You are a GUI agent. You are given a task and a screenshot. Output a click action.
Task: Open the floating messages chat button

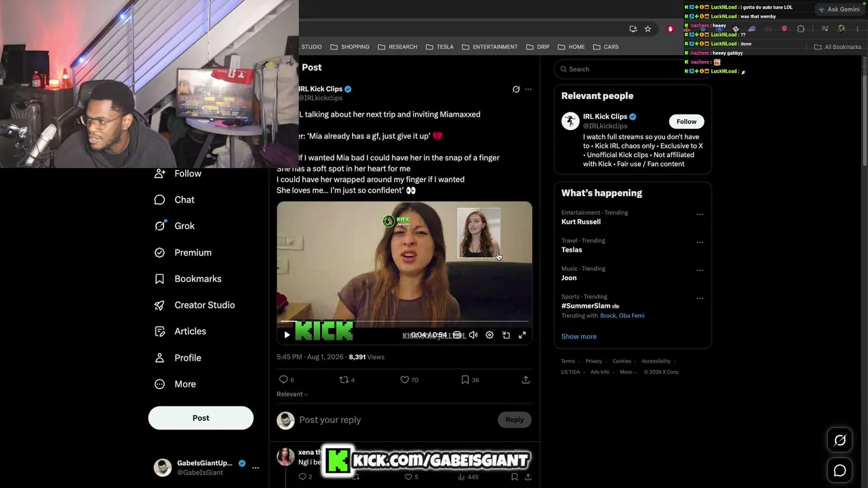point(840,470)
